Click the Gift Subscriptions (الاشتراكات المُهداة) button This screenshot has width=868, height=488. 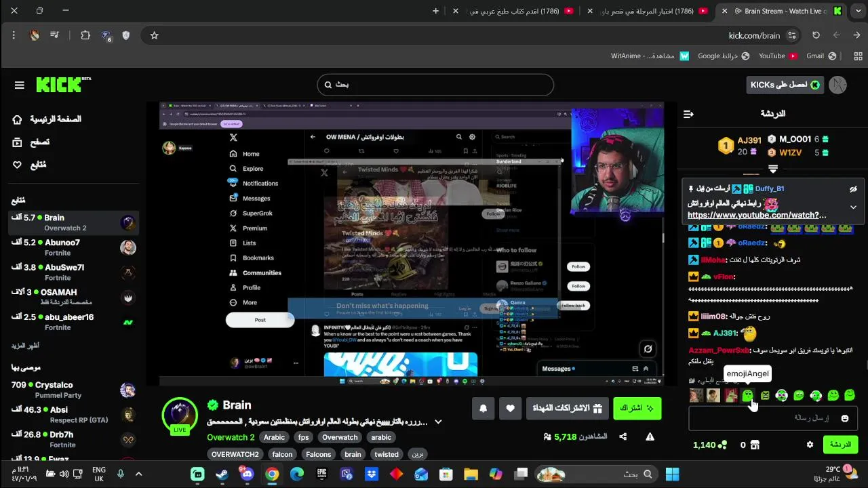[x=567, y=408]
